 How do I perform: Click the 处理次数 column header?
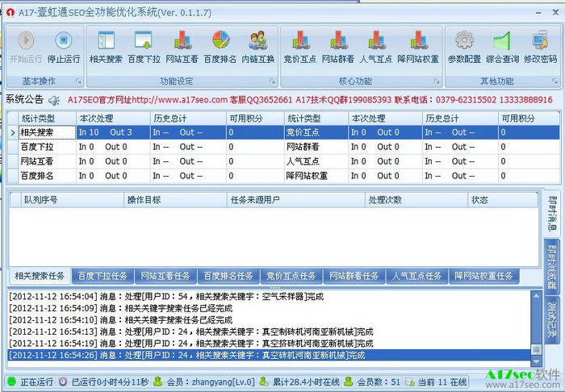[x=416, y=200]
